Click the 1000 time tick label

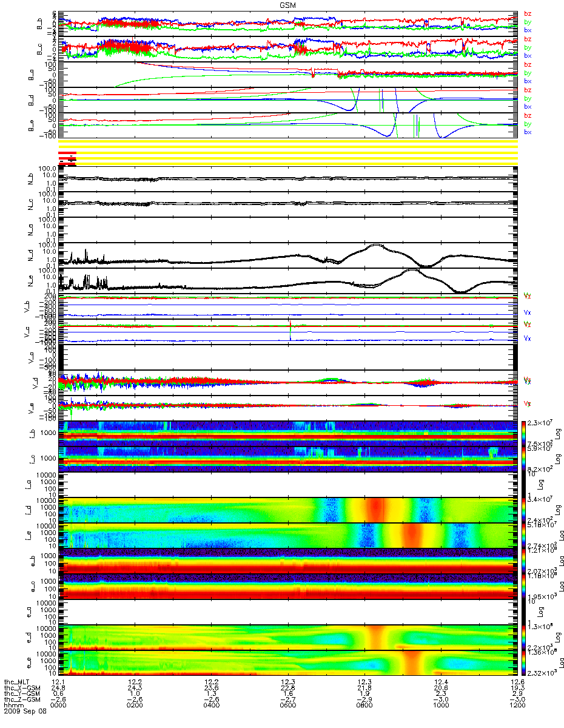tap(440, 706)
